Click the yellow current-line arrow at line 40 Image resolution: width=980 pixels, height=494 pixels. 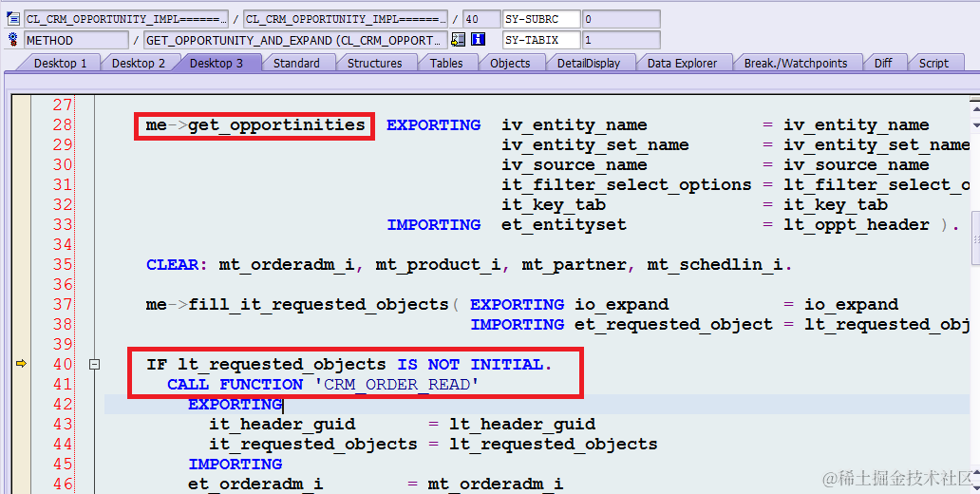click(21, 363)
